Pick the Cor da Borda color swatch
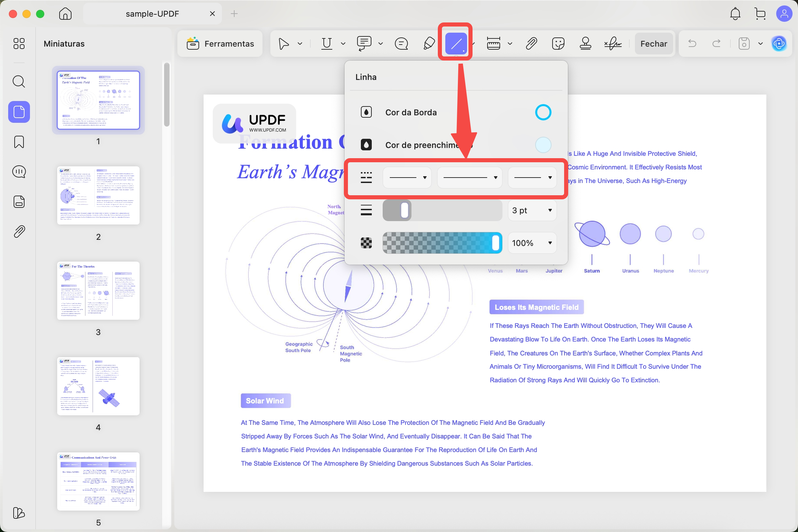This screenshot has width=798, height=532. tap(543, 112)
